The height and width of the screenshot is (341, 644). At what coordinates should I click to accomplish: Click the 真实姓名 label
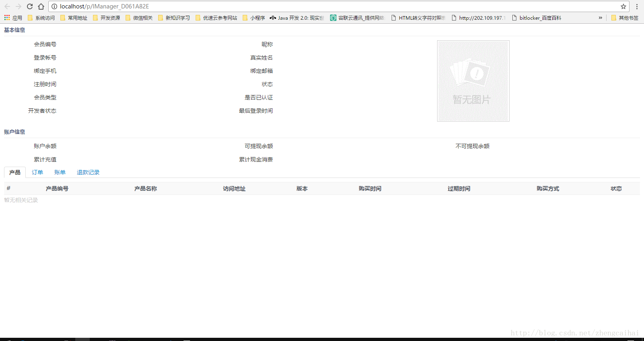click(x=262, y=58)
